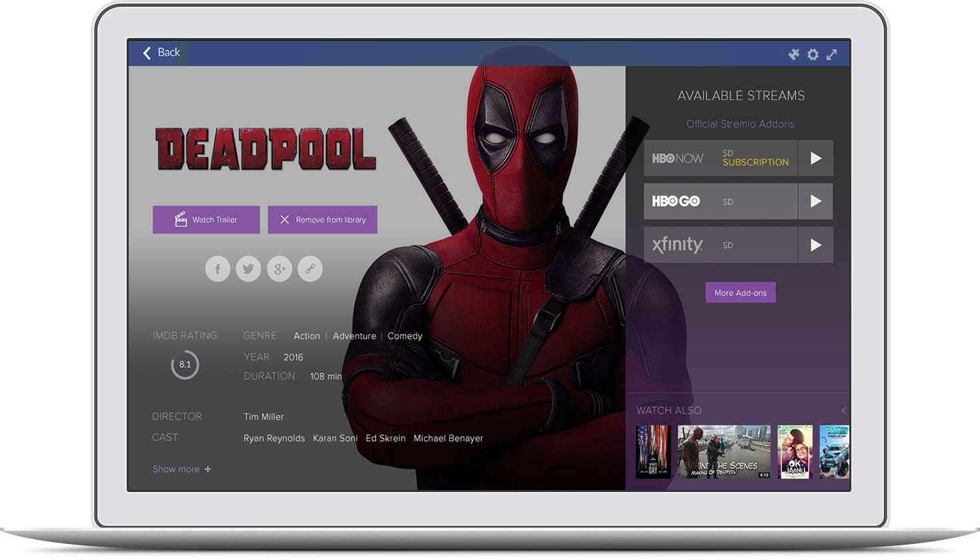Play the HBO NOW stream

click(x=815, y=158)
